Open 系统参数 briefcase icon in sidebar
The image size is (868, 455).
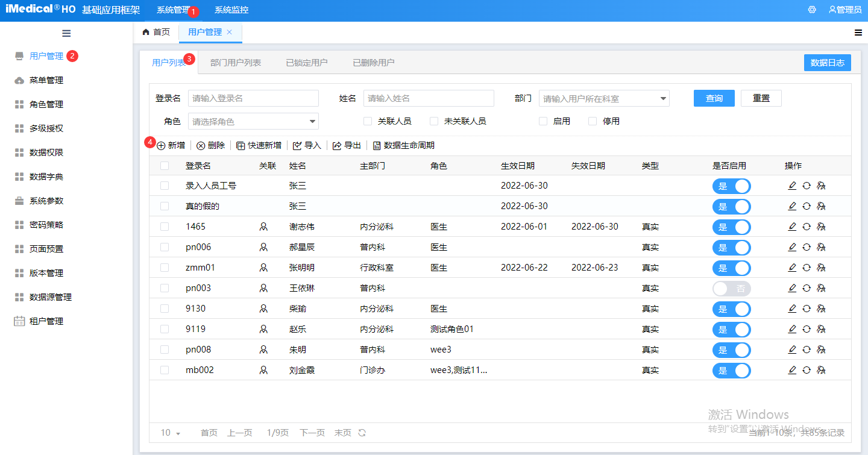pos(19,201)
